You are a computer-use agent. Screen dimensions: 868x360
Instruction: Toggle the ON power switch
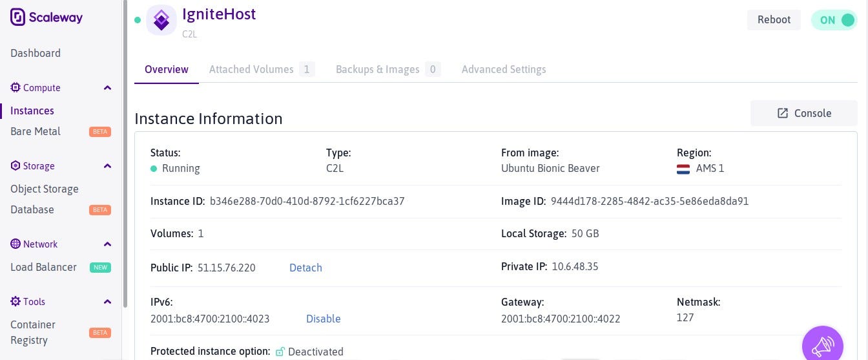(x=834, y=20)
